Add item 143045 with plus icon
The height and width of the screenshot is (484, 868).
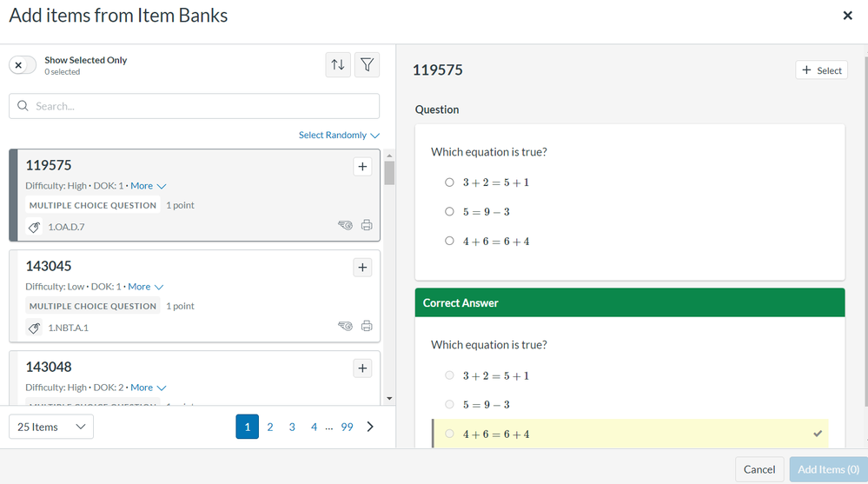pos(362,268)
